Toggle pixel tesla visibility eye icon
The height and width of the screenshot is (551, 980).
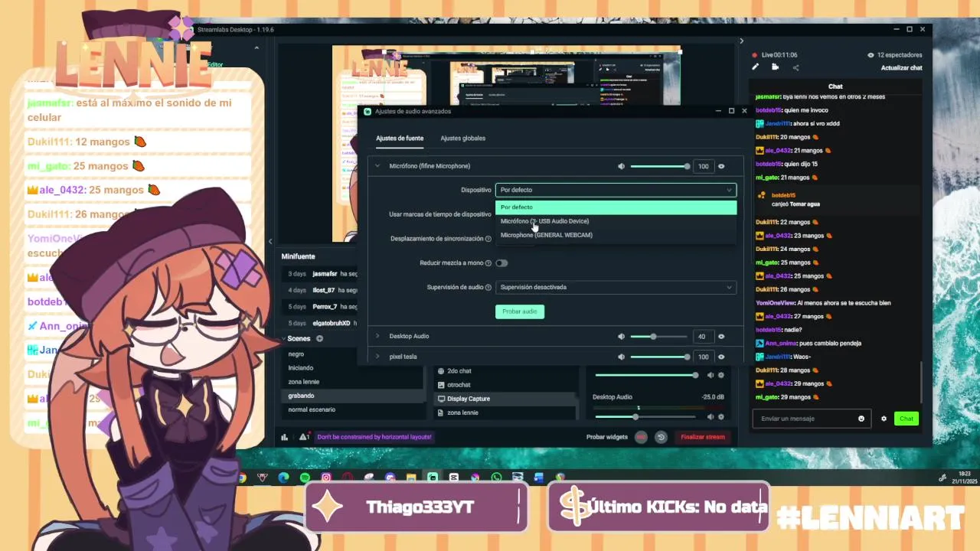721,357
